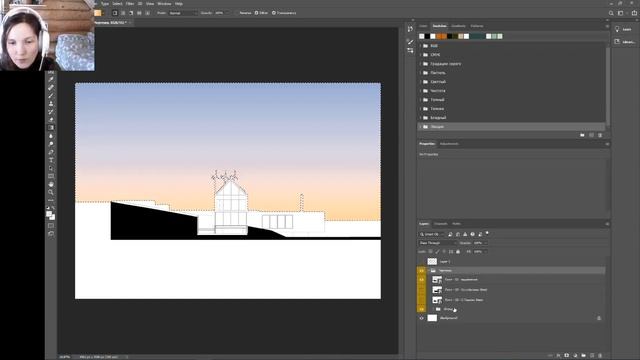Expand the RGB swatch folder
This screenshot has width=640, height=360.
pos(420,46)
